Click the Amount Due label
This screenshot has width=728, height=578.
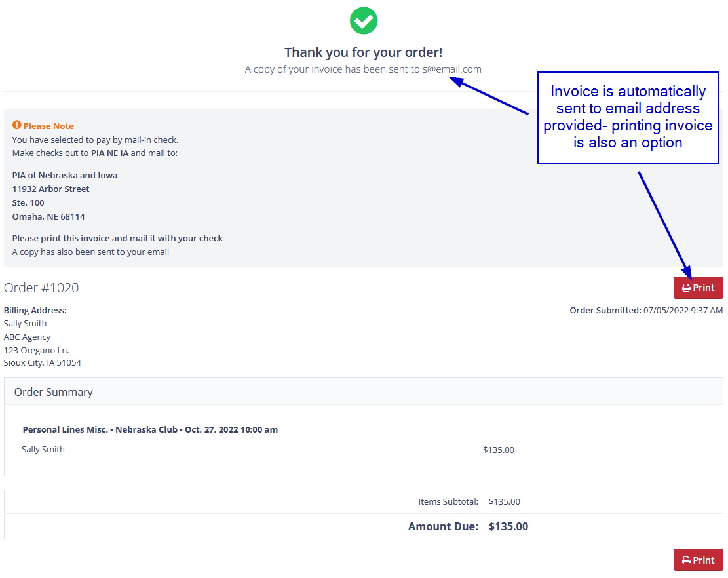pyautogui.click(x=443, y=527)
